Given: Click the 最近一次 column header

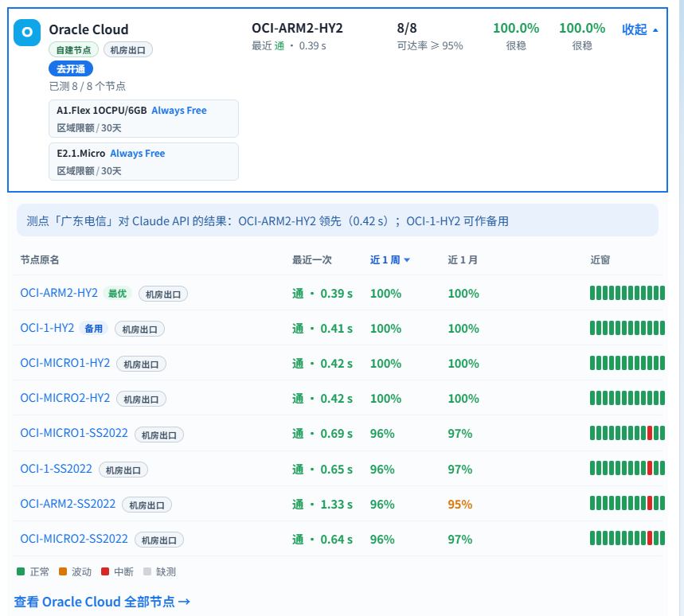Looking at the screenshot, I should pos(312,260).
